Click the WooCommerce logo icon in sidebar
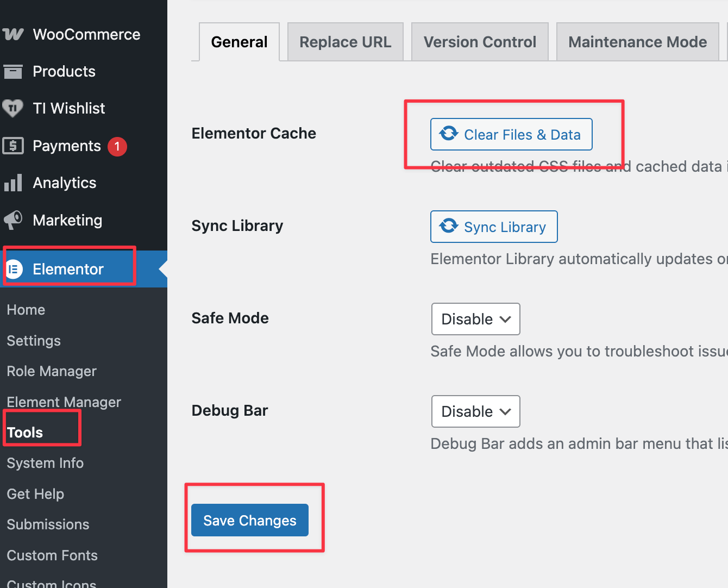The height and width of the screenshot is (588, 728). pyautogui.click(x=13, y=34)
